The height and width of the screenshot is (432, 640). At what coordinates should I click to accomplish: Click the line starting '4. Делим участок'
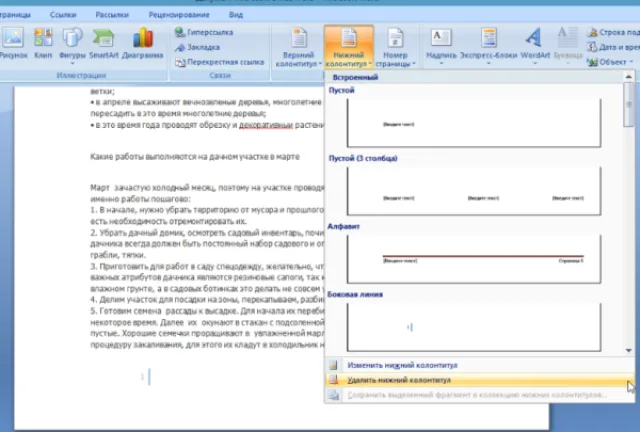(x=207, y=300)
